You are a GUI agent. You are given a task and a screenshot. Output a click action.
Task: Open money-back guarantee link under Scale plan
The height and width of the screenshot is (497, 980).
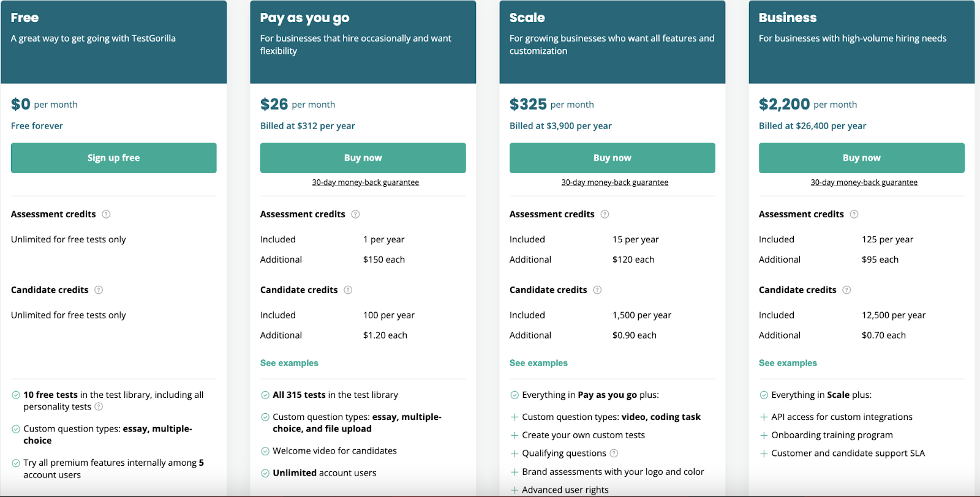[x=615, y=182]
